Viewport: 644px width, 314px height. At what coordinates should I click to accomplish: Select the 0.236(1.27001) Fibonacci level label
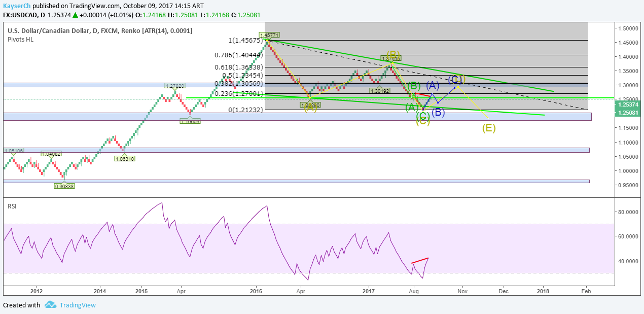tap(238, 93)
